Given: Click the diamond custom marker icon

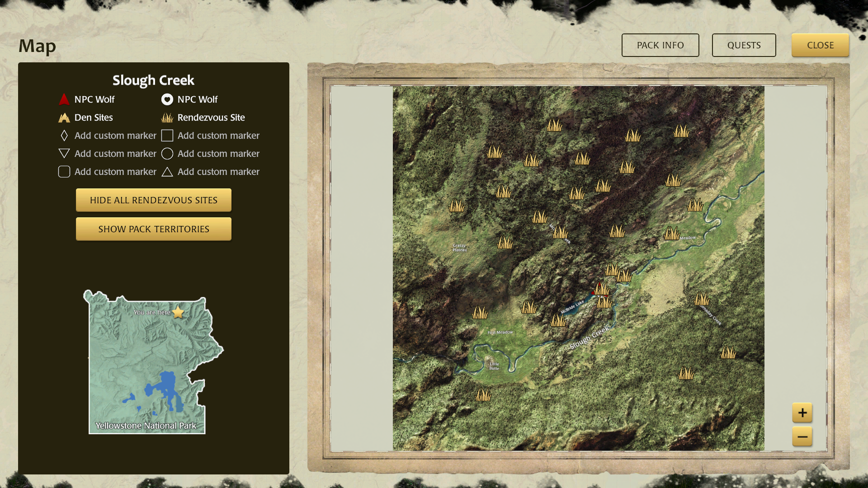Looking at the screenshot, I should pos(64,136).
